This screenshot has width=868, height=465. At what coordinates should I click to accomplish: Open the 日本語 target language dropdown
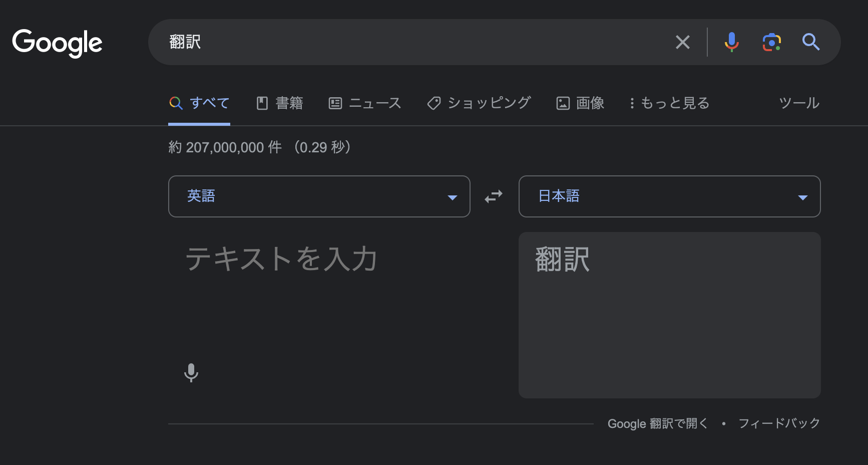click(x=669, y=196)
